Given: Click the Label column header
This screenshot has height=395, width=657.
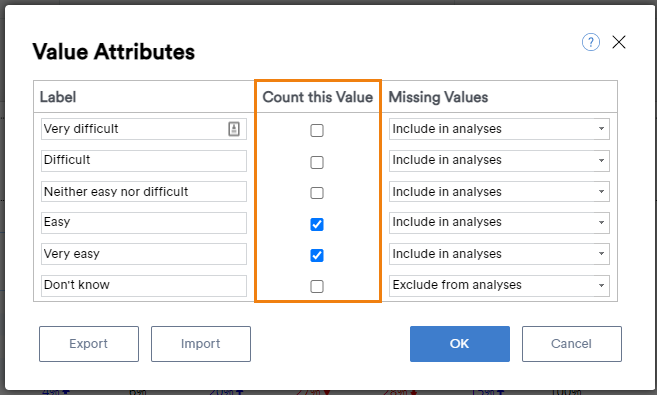Looking at the screenshot, I should point(58,97).
